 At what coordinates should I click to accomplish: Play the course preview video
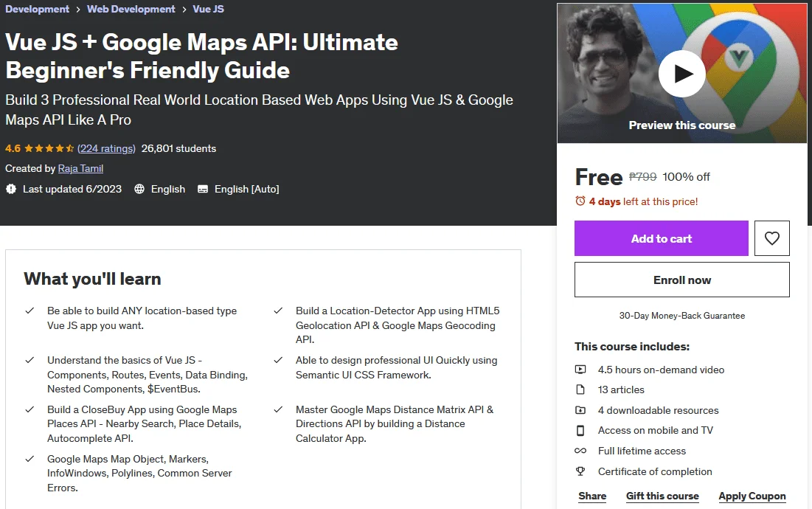[x=681, y=74]
